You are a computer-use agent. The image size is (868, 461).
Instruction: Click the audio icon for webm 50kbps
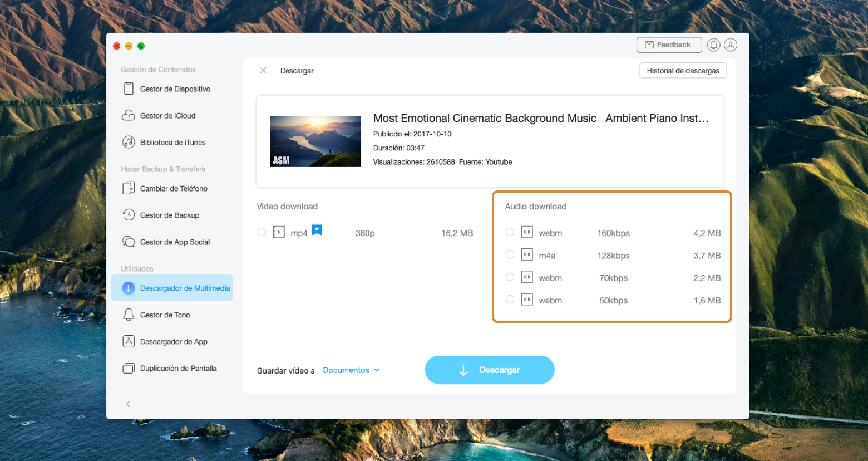pyautogui.click(x=527, y=300)
